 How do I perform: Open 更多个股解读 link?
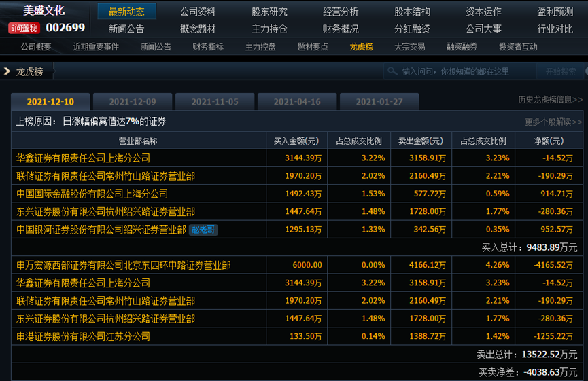coord(553,122)
